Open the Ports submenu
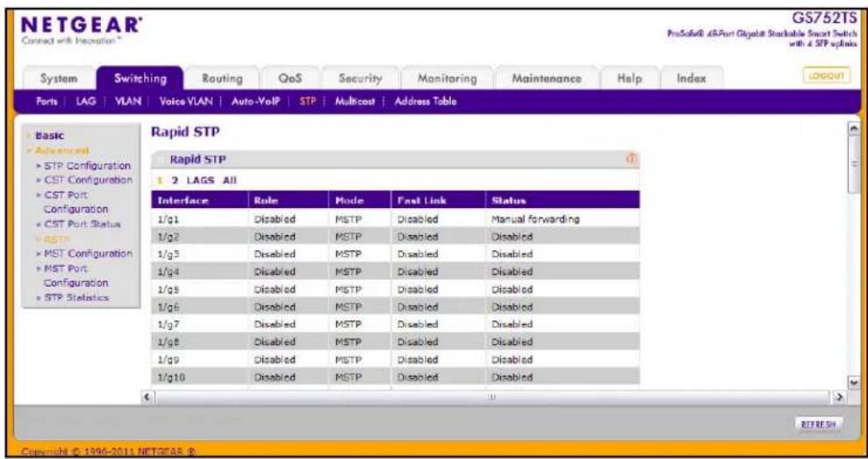The width and height of the screenshot is (868, 459). pyautogui.click(x=47, y=101)
